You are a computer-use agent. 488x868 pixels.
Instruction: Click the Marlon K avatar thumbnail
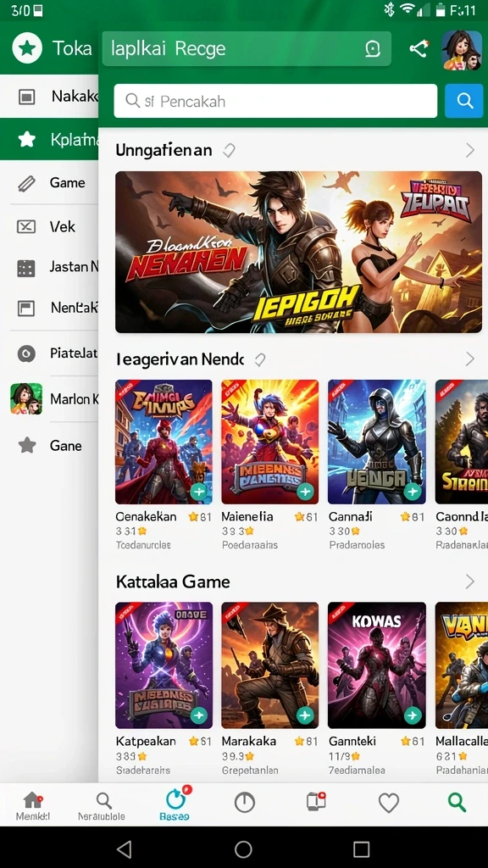(x=26, y=398)
